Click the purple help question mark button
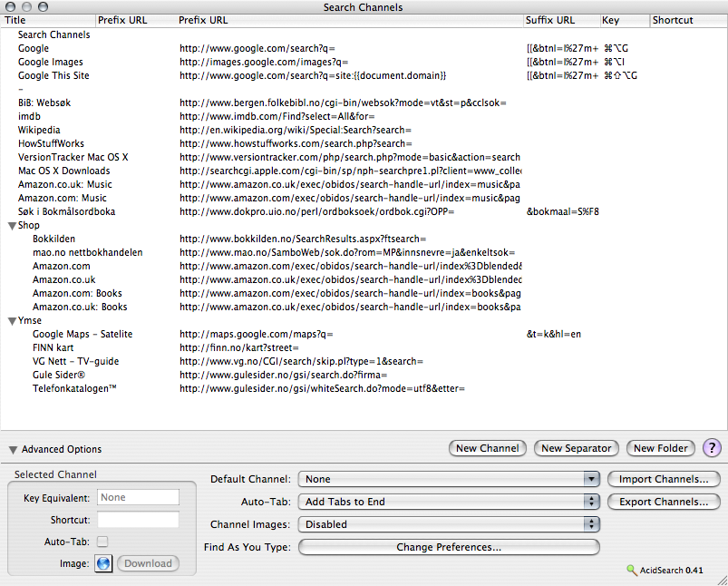Image resolution: width=728 pixels, height=586 pixels. point(712,448)
